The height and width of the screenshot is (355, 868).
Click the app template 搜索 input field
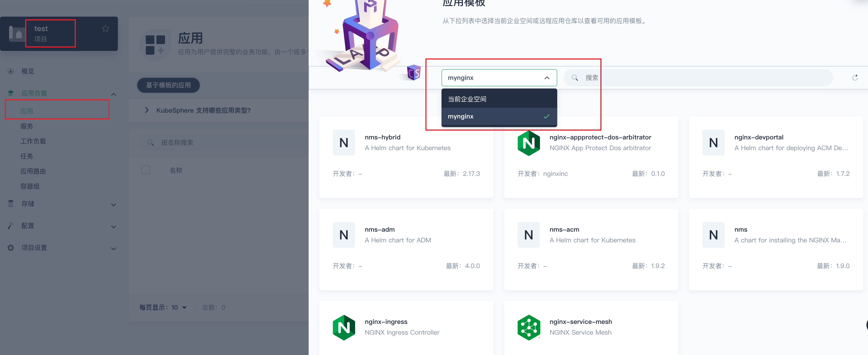click(x=698, y=78)
